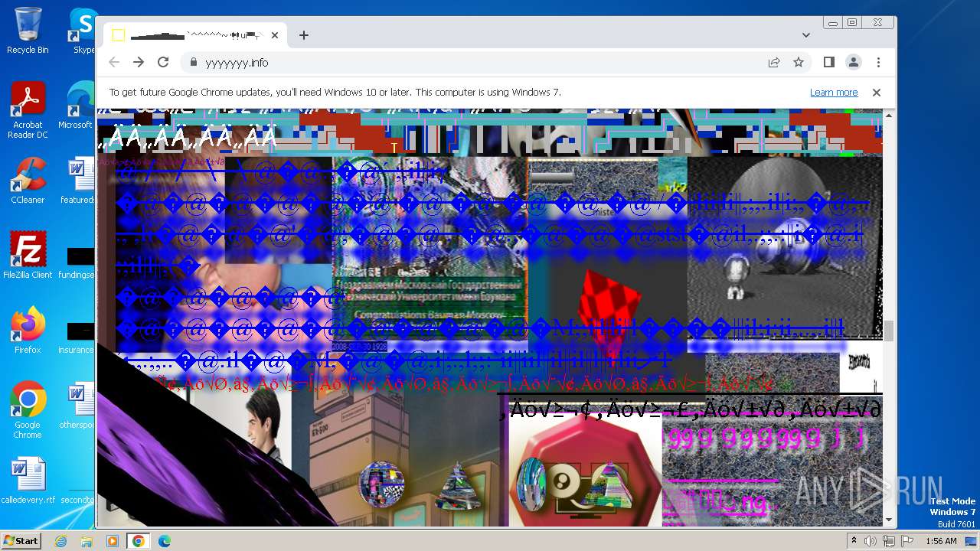
Task: Open Acrobat Reader DC shortcut
Action: pos(28,110)
